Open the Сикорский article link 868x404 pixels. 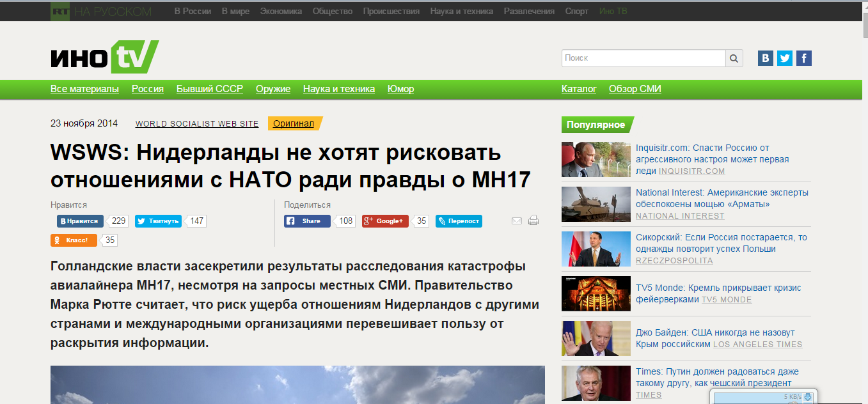click(722, 243)
